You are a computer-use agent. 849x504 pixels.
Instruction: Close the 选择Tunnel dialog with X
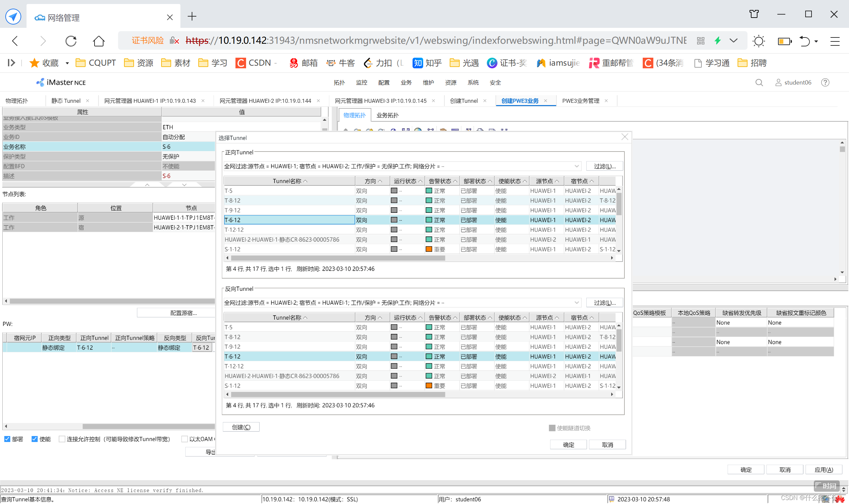624,137
